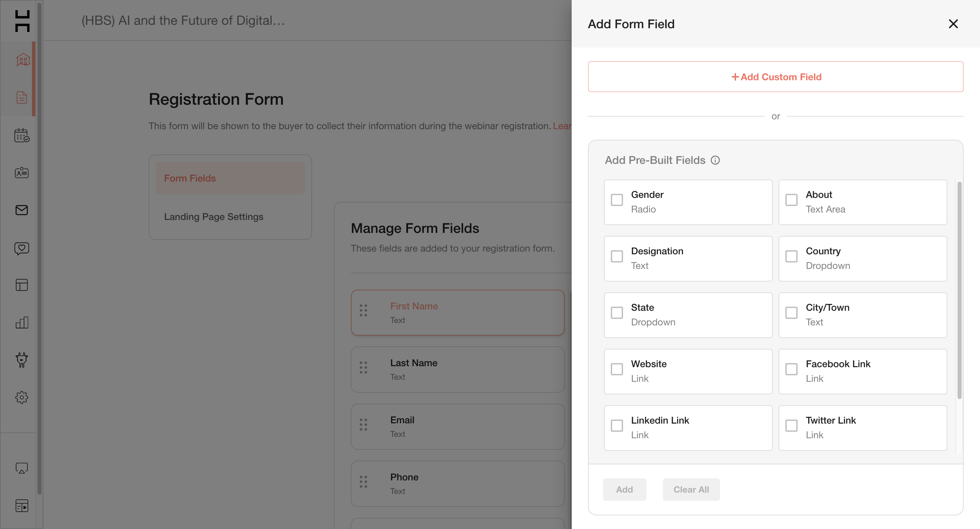
Task: Open the screen cast icon in sidebar
Action: tap(22, 468)
